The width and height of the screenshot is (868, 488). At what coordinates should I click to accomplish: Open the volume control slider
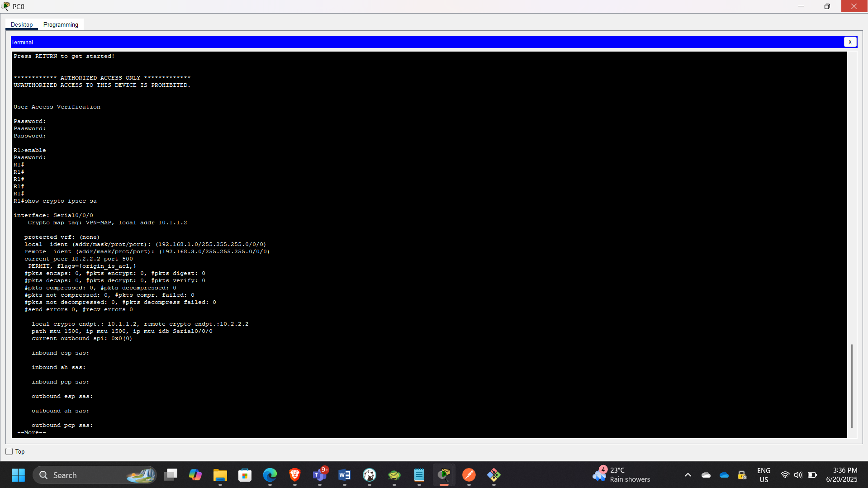click(x=798, y=475)
